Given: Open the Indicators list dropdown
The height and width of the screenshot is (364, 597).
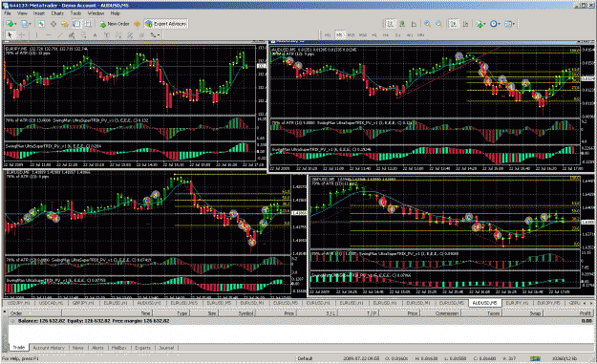Looking at the screenshot, I should [x=480, y=24].
